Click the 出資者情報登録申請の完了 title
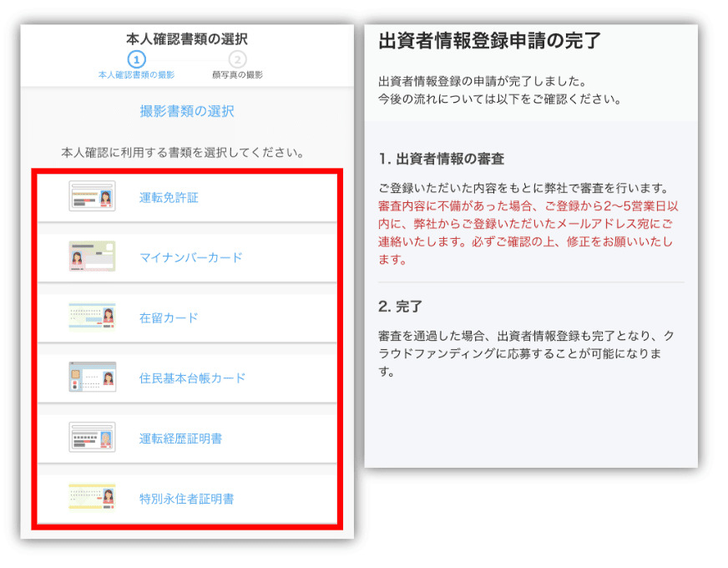Viewport: 728px width, 568px height. coord(489,41)
